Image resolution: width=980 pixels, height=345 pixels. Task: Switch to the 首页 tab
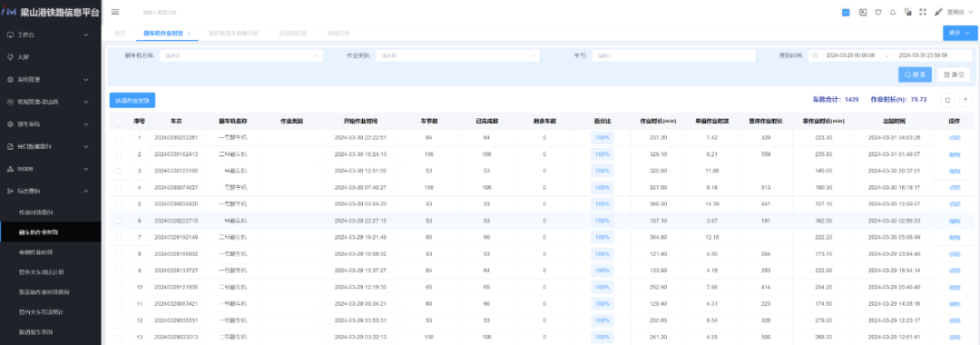(120, 33)
